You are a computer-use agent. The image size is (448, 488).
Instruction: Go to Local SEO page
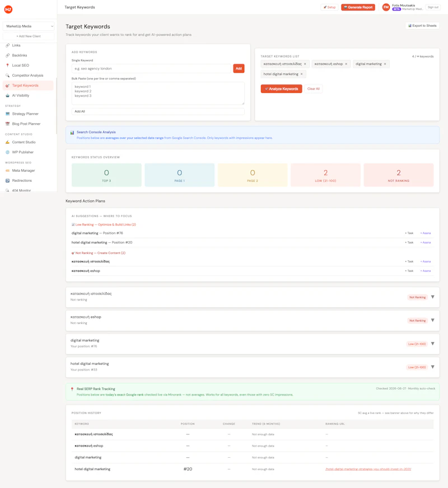pyautogui.click(x=21, y=65)
